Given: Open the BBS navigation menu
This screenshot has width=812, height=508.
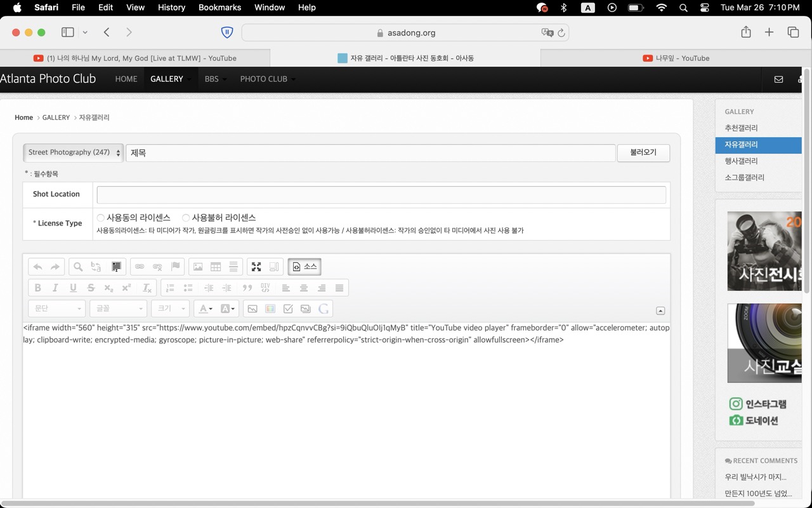Looking at the screenshot, I should (x=212, y=79).
